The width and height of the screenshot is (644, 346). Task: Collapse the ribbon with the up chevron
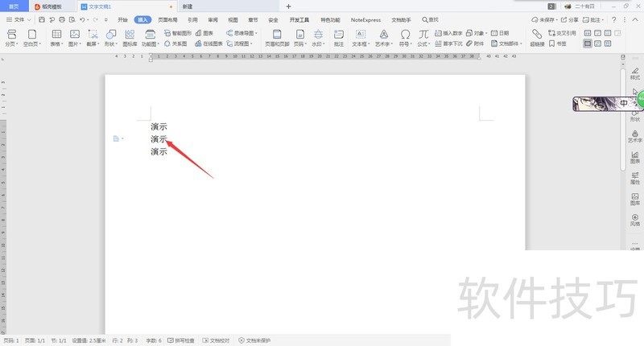pos(636,19)
